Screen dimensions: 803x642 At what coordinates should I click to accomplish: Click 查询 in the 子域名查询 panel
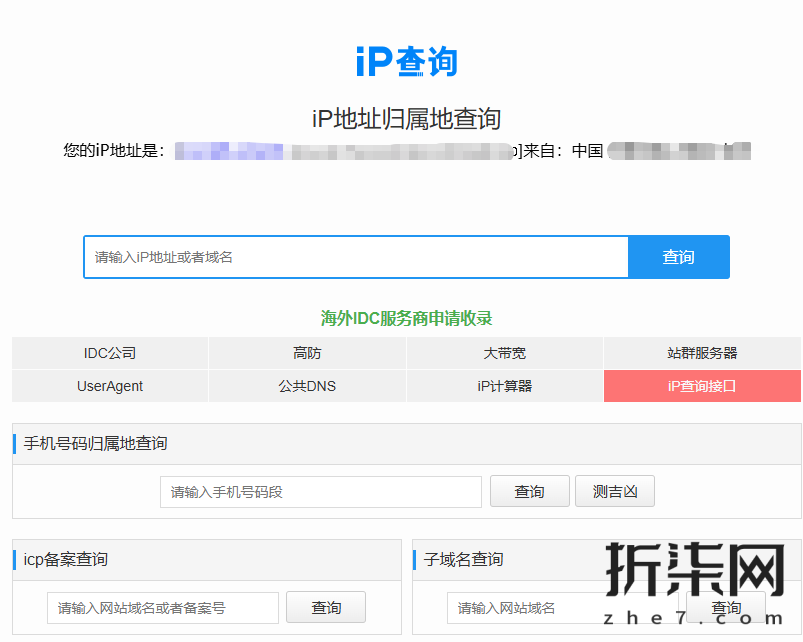[x=725, y=607]
